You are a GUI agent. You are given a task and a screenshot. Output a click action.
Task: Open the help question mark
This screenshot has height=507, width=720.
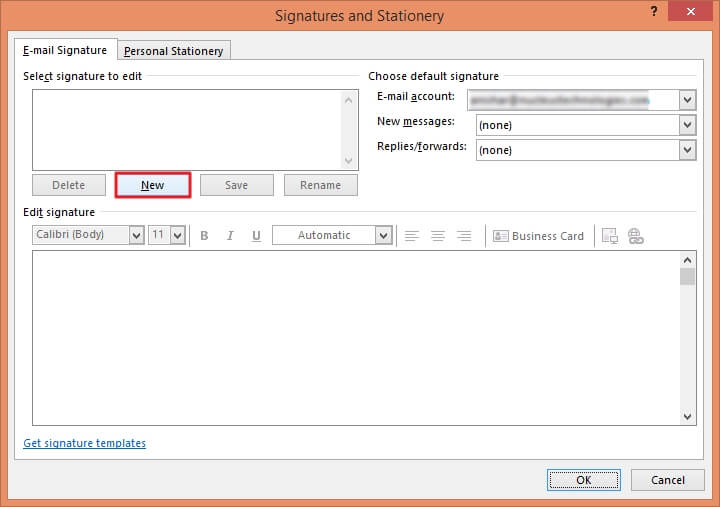pos(654,11)
